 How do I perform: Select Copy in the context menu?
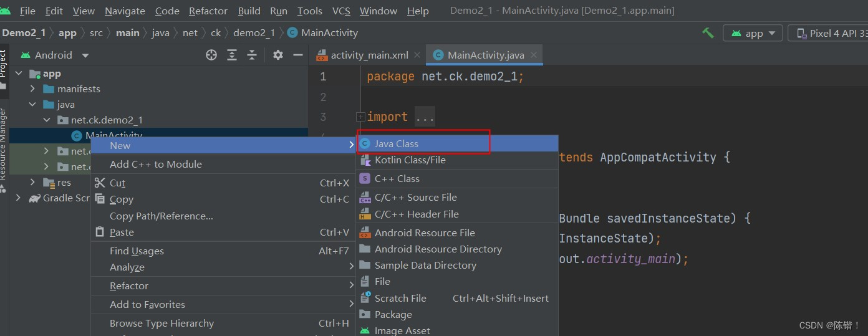click(223, 199)
